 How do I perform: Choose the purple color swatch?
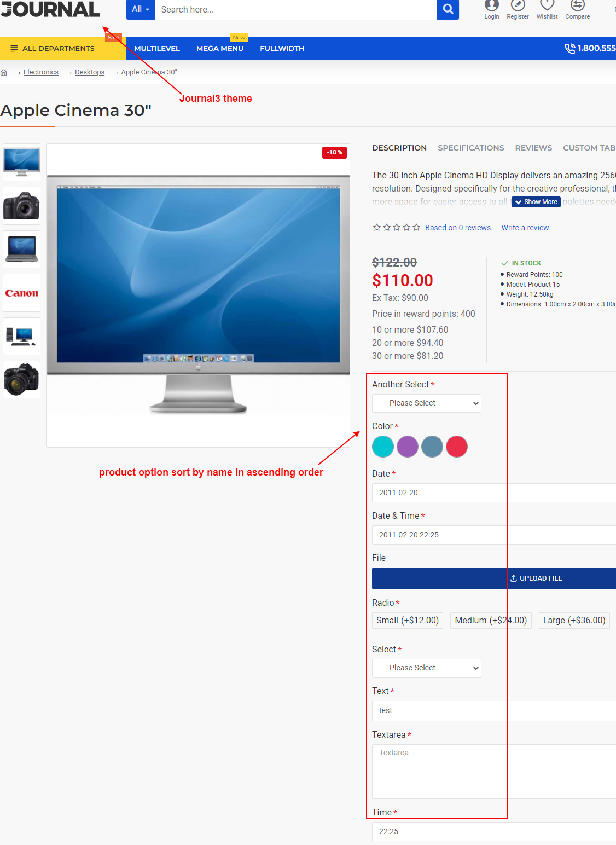coord(408,447)
